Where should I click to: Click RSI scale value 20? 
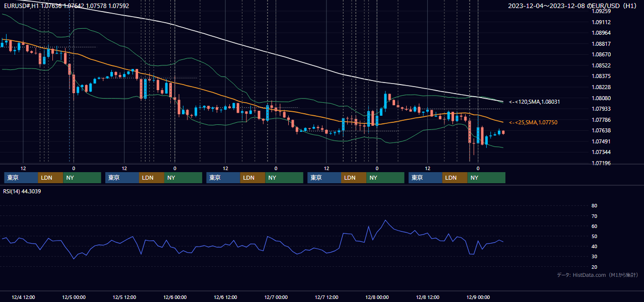(594, 267)
